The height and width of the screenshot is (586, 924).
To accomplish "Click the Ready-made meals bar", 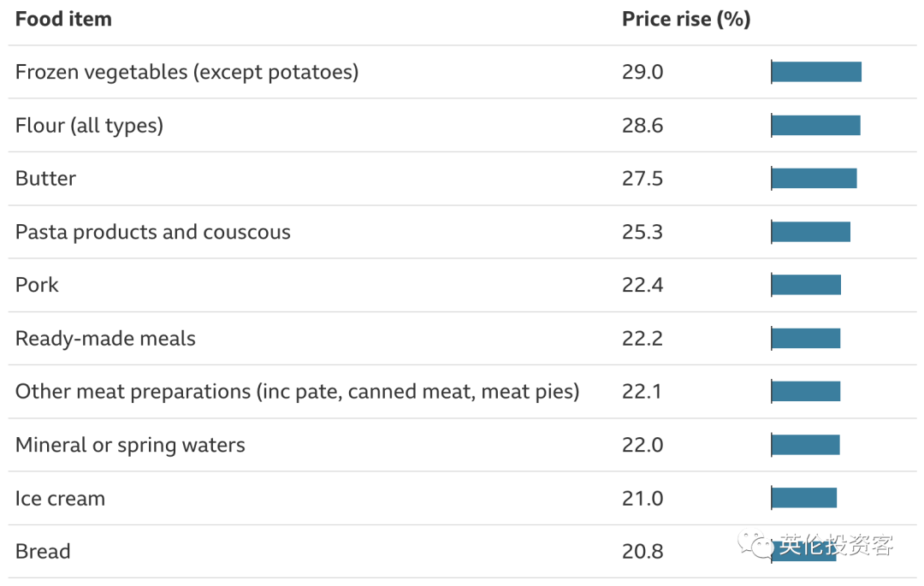I will (806, 339).
